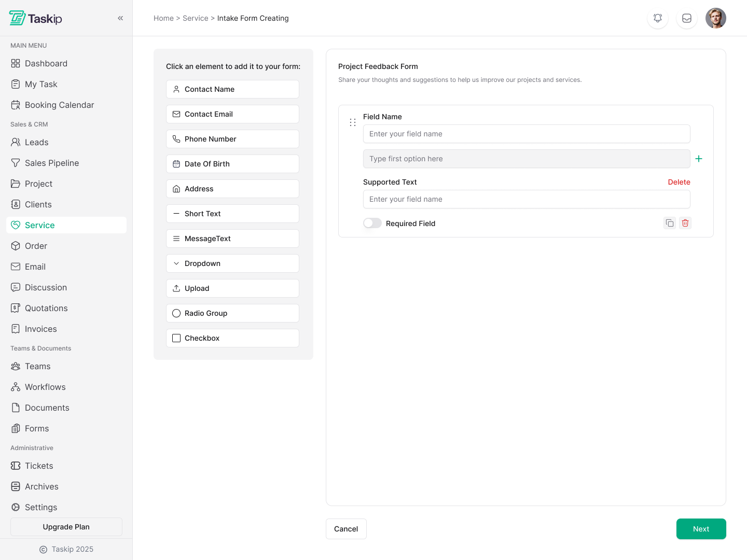Open the inbox icon in header

tap(687, 18)
